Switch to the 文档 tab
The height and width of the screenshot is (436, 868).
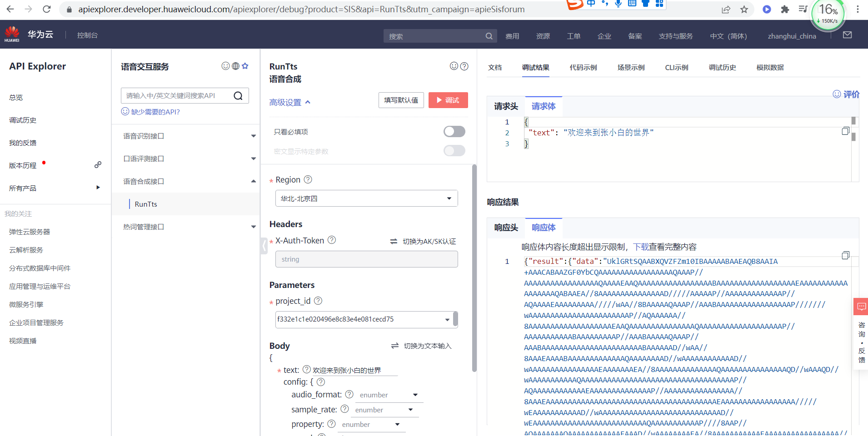pos(495,68)
